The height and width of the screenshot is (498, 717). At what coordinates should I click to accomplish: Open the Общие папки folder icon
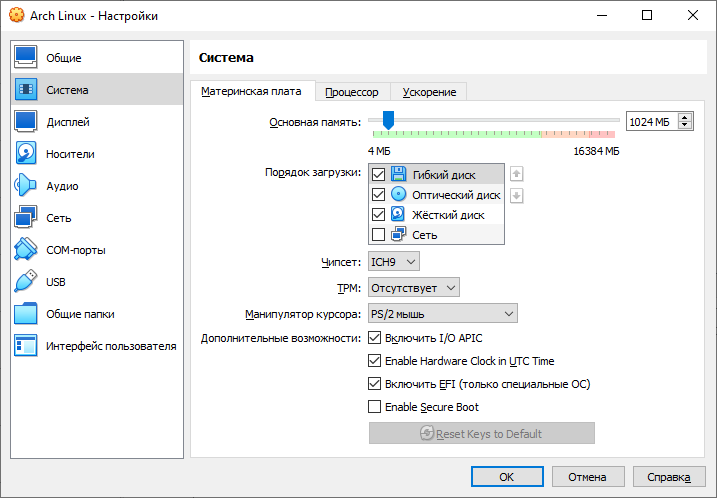[x=26, y=314]
